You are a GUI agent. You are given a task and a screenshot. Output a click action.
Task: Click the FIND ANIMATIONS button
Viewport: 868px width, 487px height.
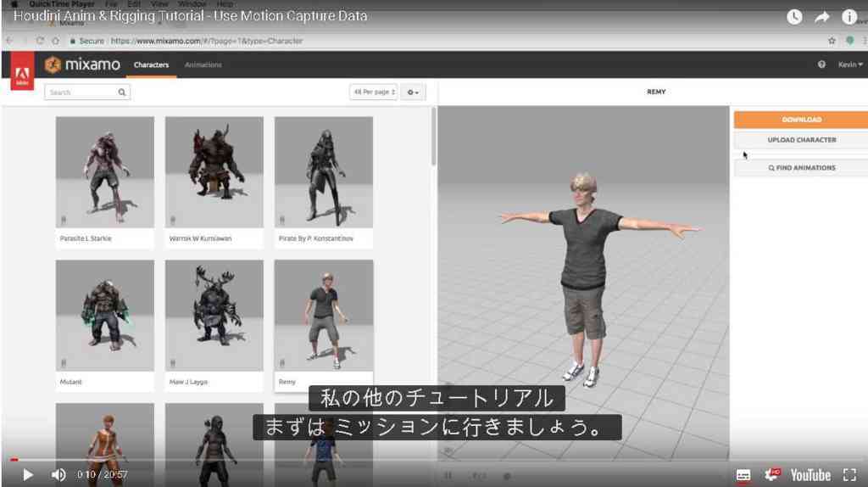801,168
